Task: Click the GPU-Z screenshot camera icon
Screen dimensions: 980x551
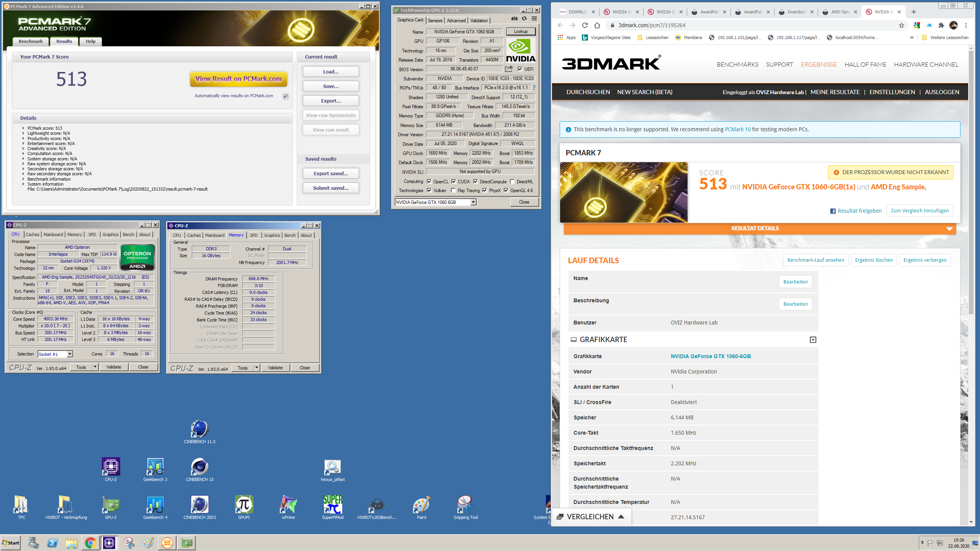Action: 514,18
